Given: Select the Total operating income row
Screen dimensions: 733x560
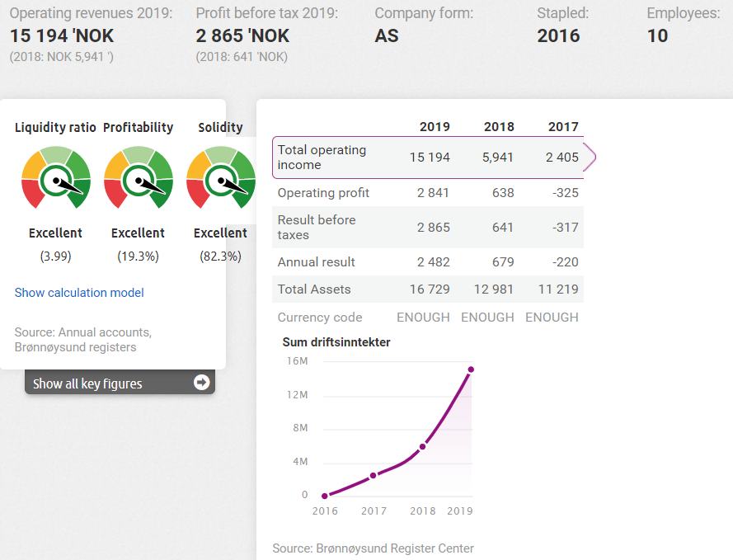Looking at the screenshot, I should click(x=427, y=158).
